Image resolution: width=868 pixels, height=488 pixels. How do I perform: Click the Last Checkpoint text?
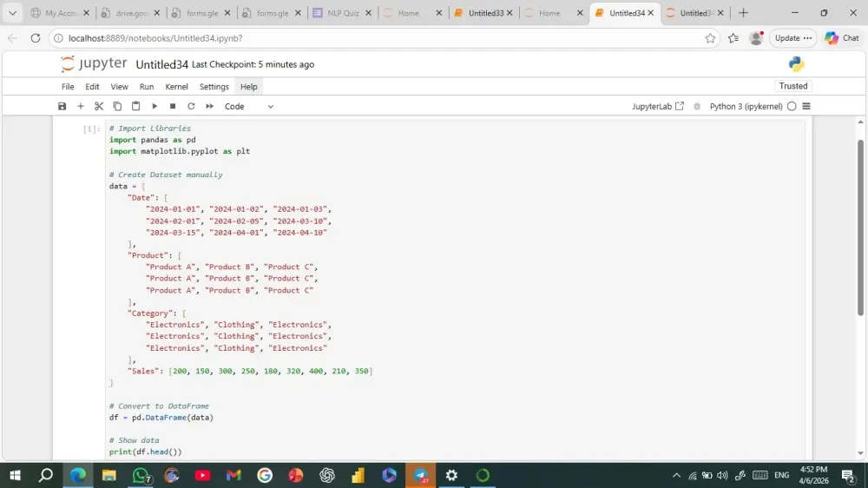(253, 64)
